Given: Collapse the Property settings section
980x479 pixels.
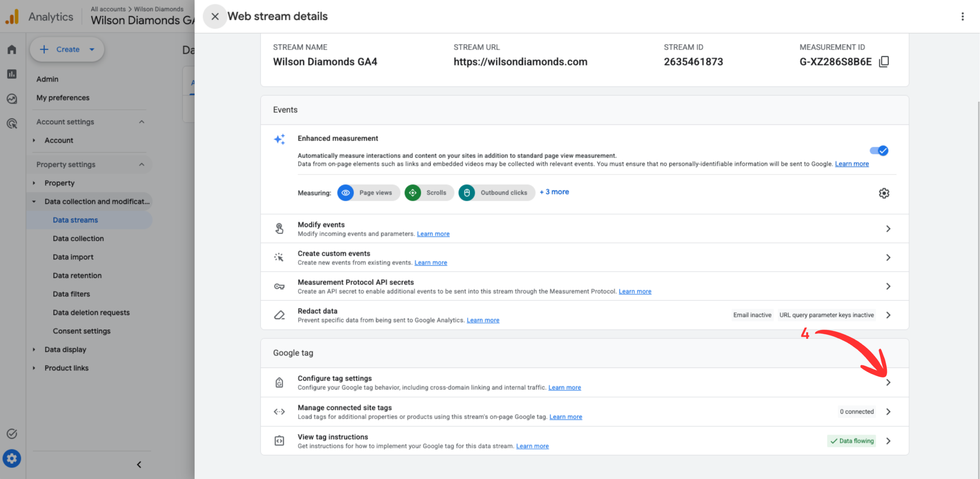Looking at the screenshot, I should tap(142, 164).
